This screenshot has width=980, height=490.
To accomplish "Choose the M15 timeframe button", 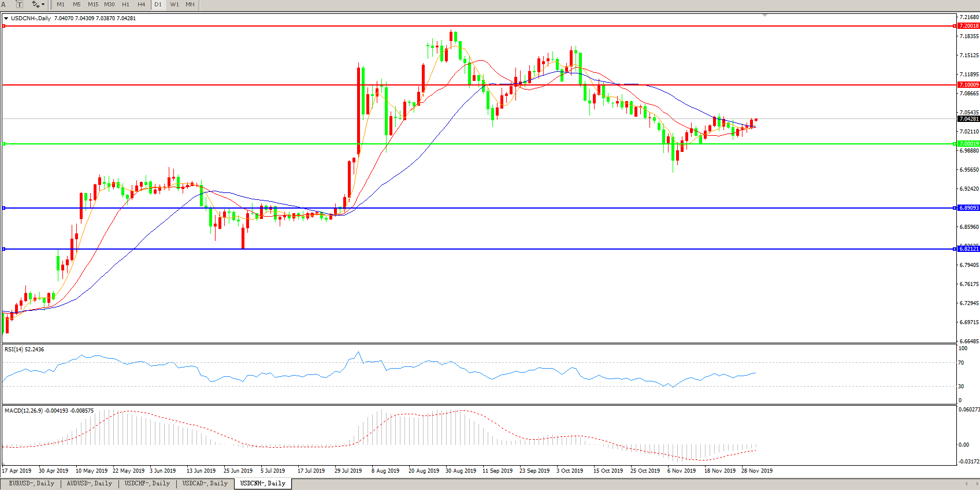I will pos(93,4).
